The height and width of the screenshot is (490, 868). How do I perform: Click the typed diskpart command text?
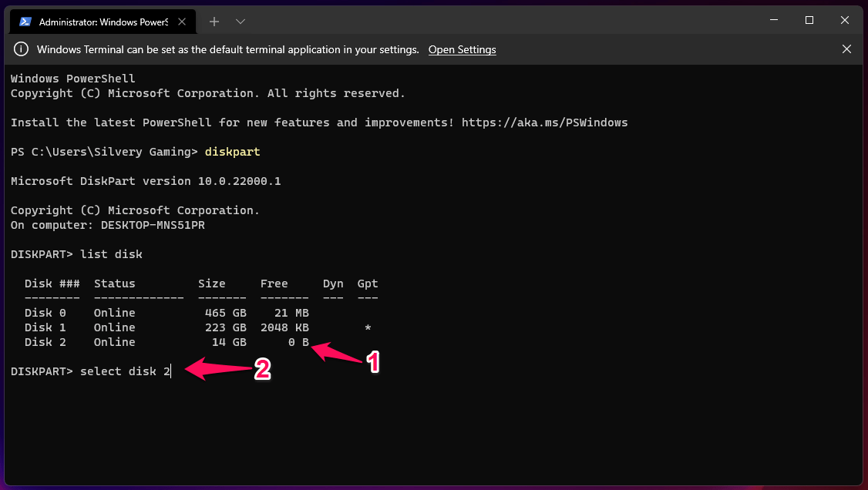pos(232,152)
